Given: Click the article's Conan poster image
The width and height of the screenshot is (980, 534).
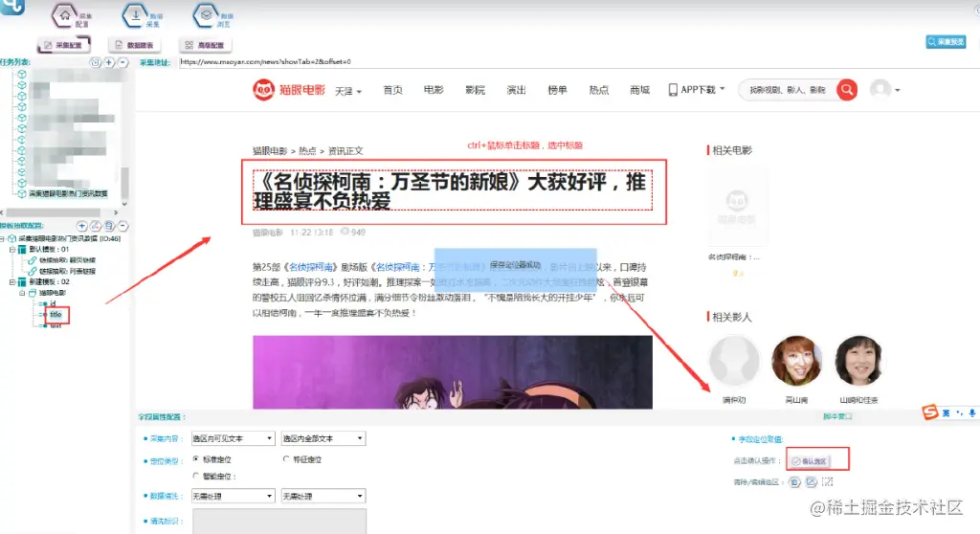Looking at the screenshot, I should click(x=453, y=372).
